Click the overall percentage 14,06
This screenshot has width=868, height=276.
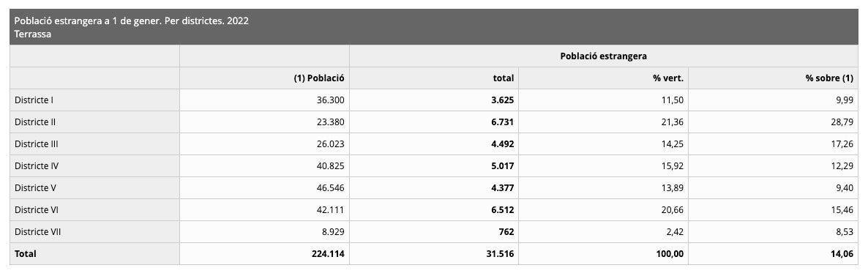coord(842,254)
